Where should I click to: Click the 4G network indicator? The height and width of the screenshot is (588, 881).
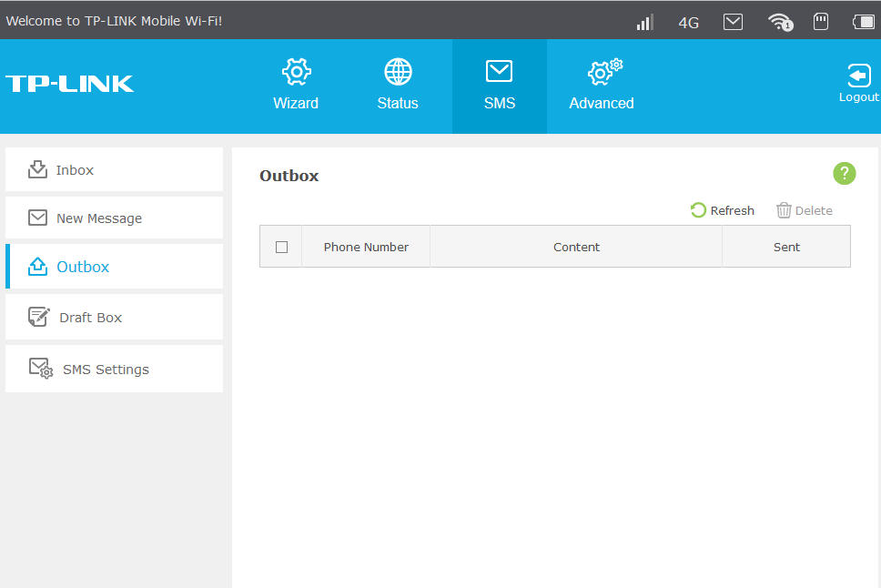(688, 23)
